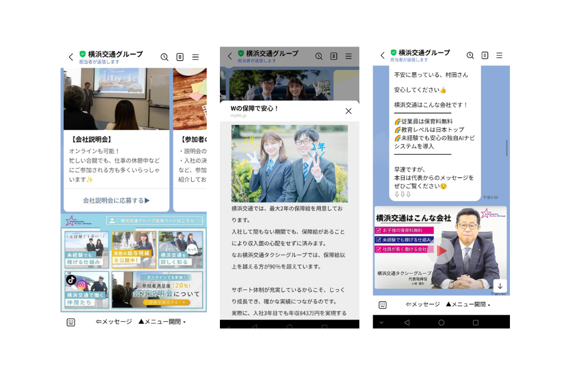Image resolution: width=588 pixels, height=389 pixels.
Task: Tap ⇐メッセージ in left phone bottom bar
Action: [x=114, y=321]
